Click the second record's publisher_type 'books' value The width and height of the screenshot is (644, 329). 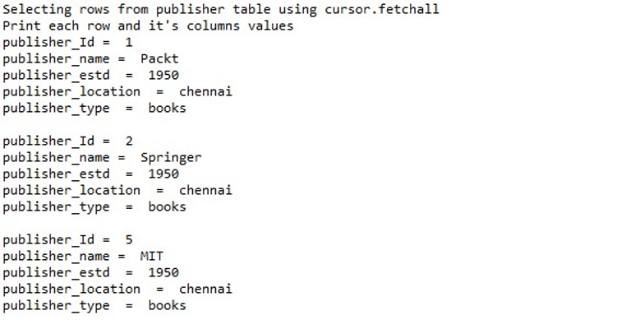pyautogui.click(x=168, y=206)
